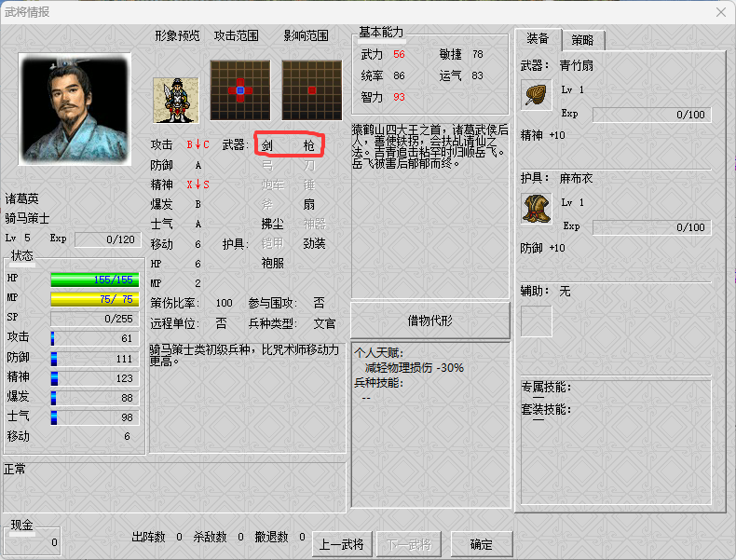Click the 袍服 armor type

273,264
